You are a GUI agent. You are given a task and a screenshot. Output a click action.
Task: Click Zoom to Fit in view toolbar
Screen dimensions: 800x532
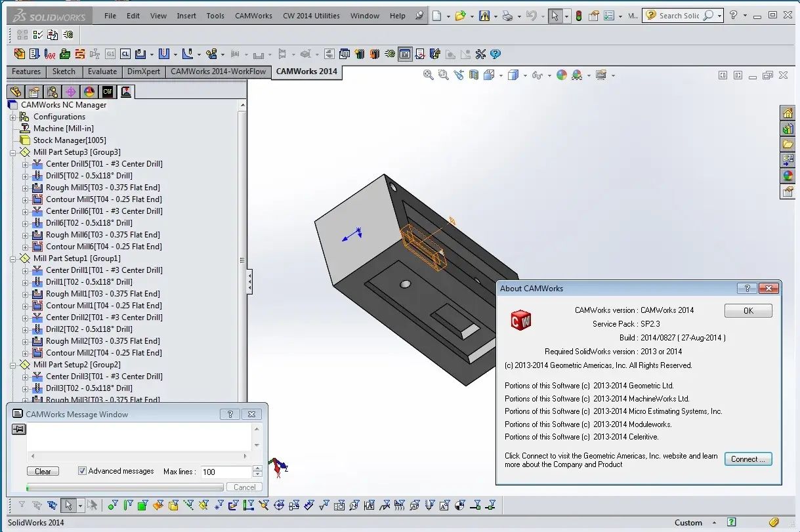pyautogui.click(x=429, y=75)
